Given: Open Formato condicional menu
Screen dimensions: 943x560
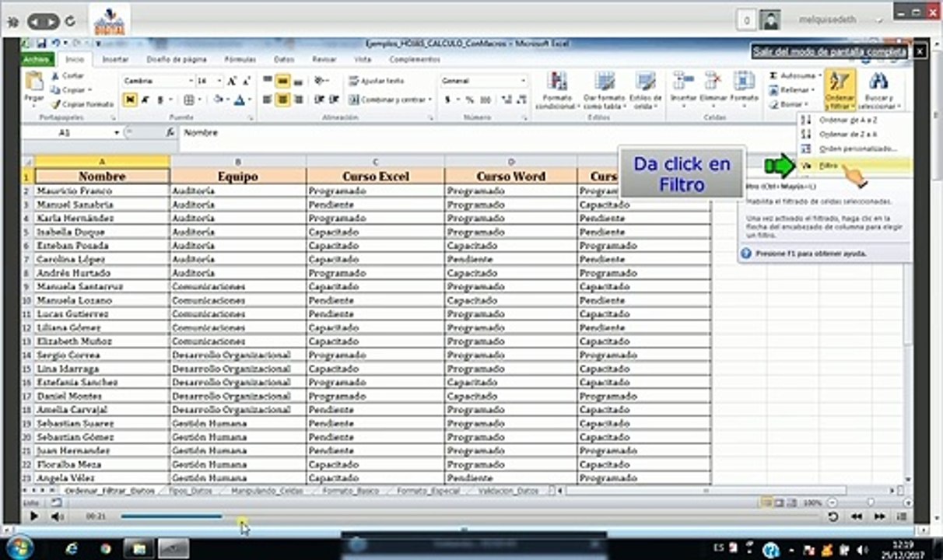Looking at the screenshot, I should [x=558, y=90].
